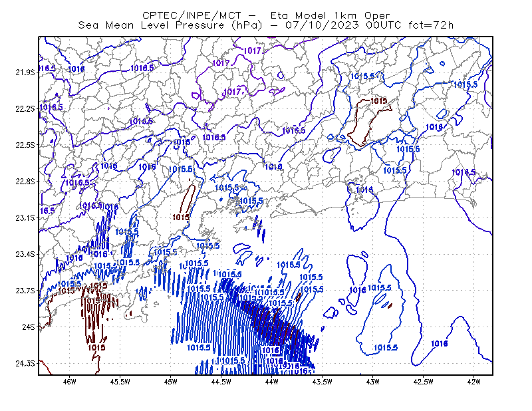Click the 'fct=72h' forecast hour text
This screenshot has width=532, height=411.
(431, 25)
